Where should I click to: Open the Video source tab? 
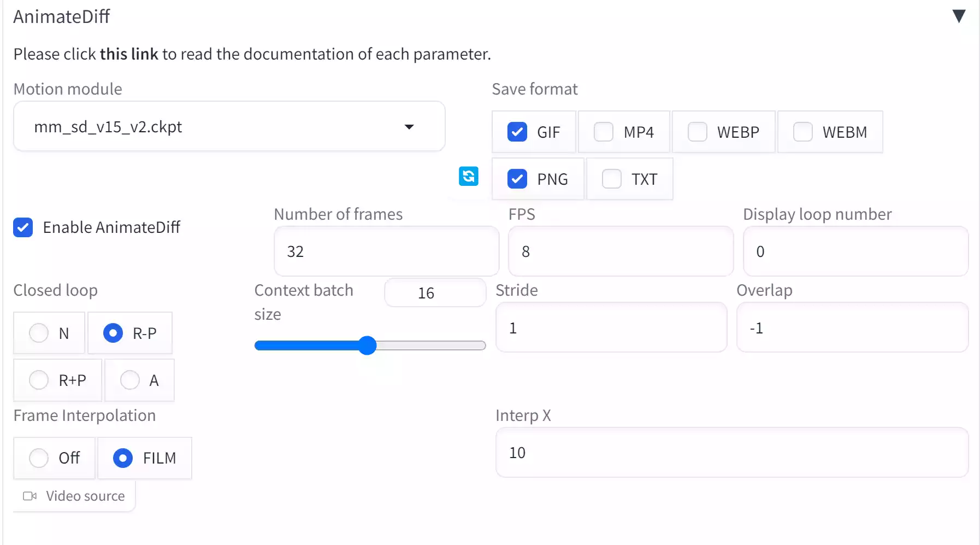[74, 496]
